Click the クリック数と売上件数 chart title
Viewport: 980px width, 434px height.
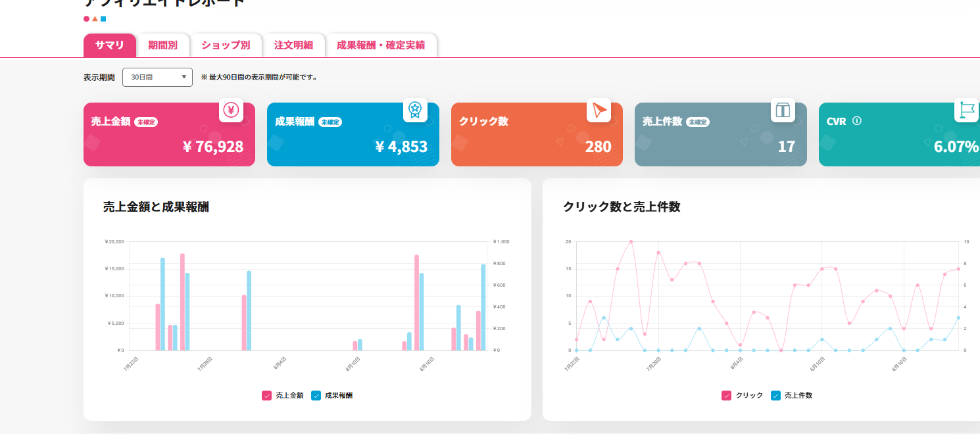click(622, 206)
